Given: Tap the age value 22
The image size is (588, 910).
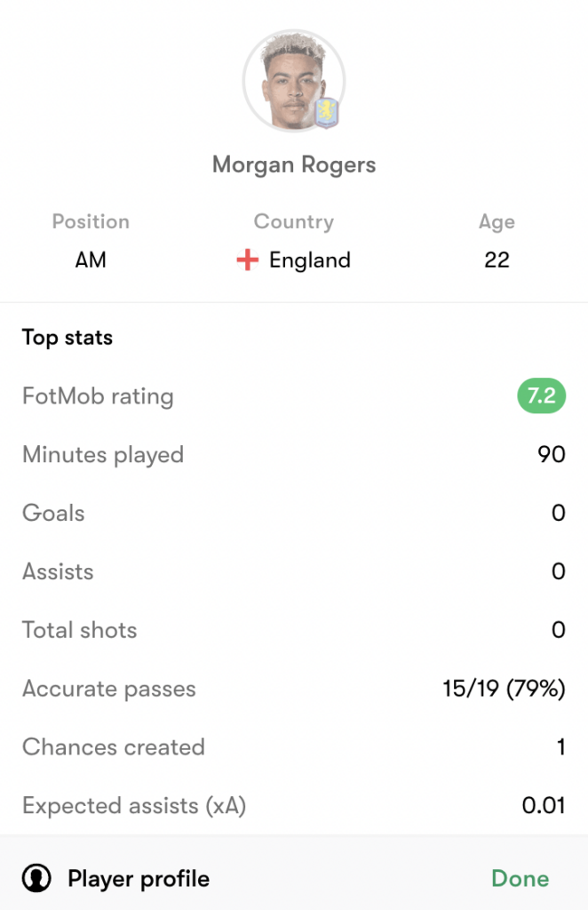Looking at the screenshot, I should [x=497, y=260].
